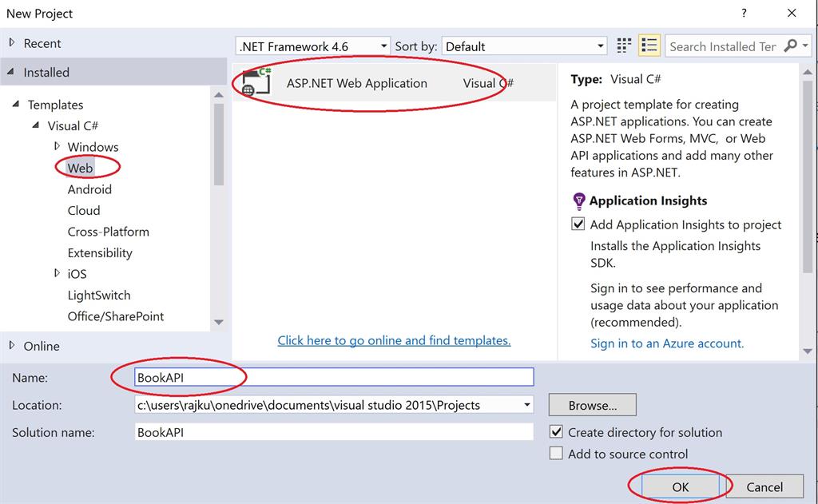Expand the iOS tree node
The height and width of the screenshot is (504, 818).
pyautogui.click(x=57, y=273)
